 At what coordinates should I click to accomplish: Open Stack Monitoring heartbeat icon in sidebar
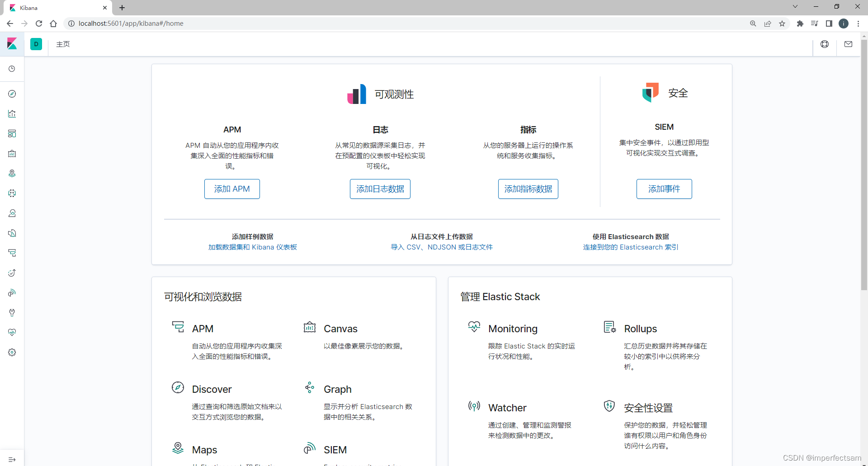(x=12, y=332)
